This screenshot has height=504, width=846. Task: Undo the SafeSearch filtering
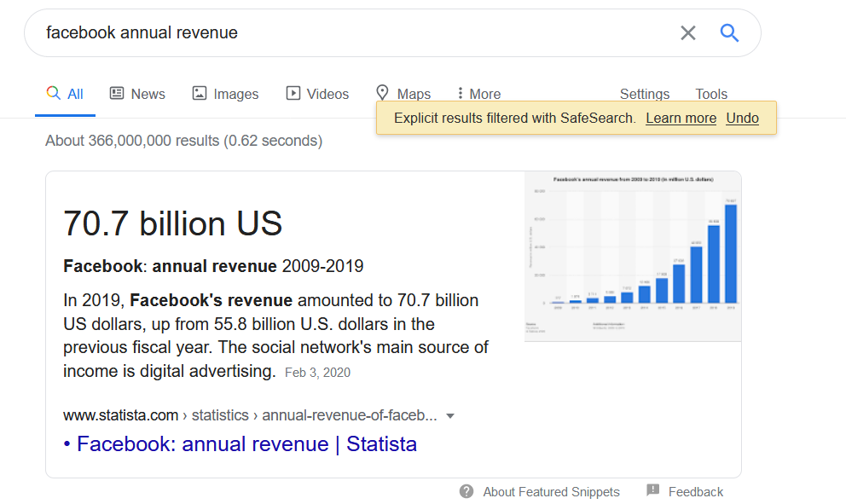pos(743,119)
